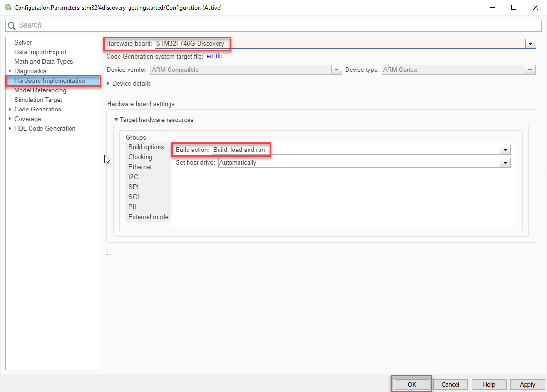Click the Apply button
547x392 pixels.
click(x=527, y=384)
